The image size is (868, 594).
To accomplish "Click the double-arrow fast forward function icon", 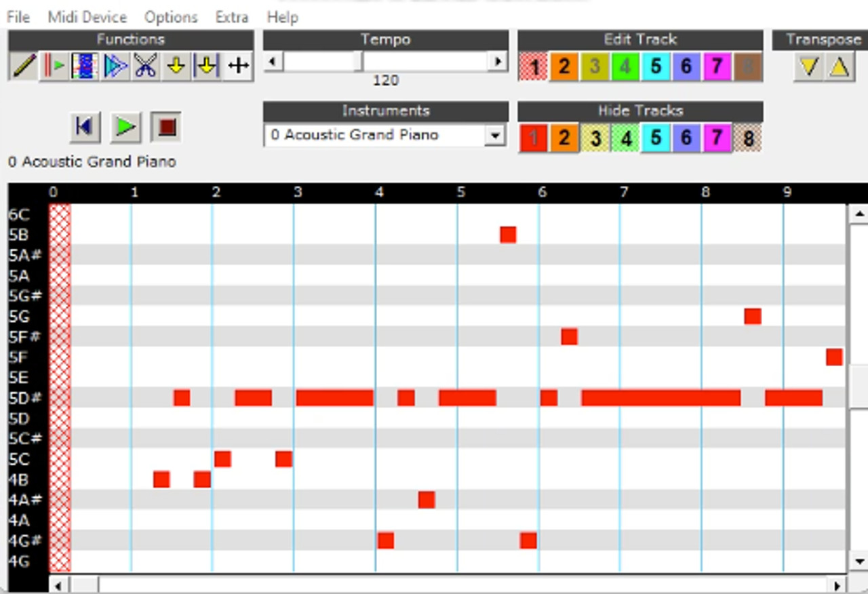I will pyautogui.click(x=115, y=65).
